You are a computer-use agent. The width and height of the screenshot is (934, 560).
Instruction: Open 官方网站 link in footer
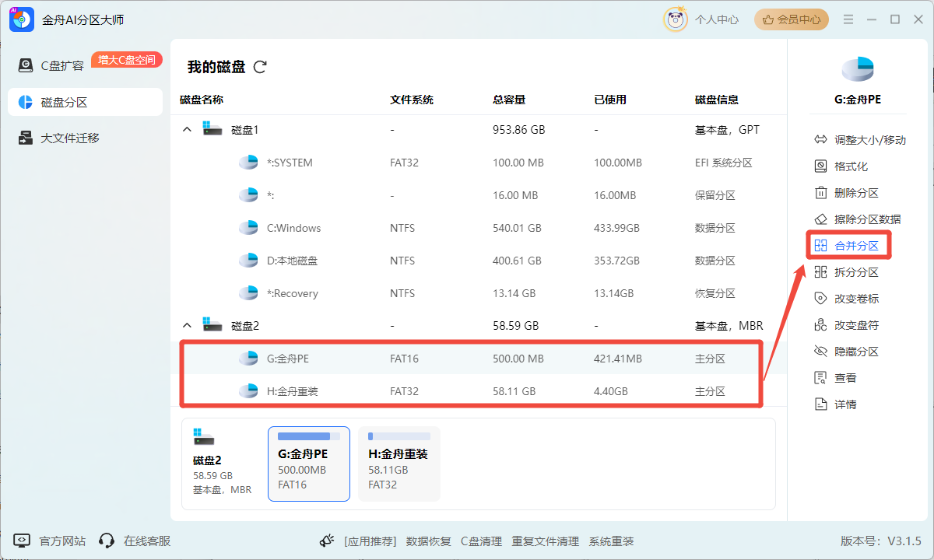click(x=61, y=541)
